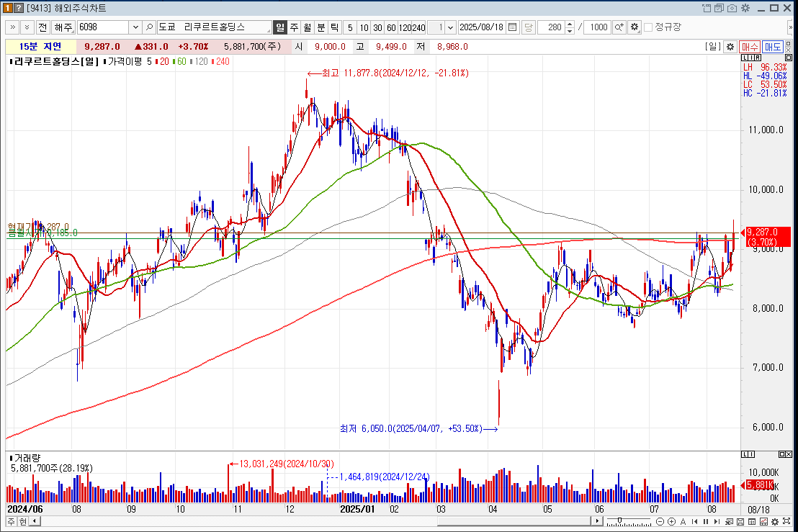Open the interval multiplier dropdown showing 1
Viewport: 798px width, 532px height.
coord(450,27)
